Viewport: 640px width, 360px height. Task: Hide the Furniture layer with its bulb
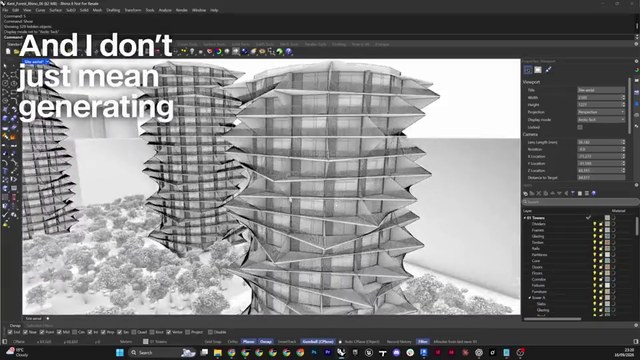[595, 292]
